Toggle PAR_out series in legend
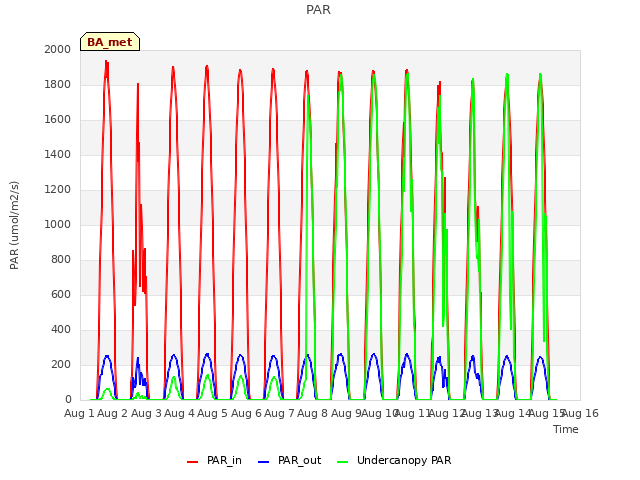The height and width of the screenshot is (480, 640). pos(300,460)
